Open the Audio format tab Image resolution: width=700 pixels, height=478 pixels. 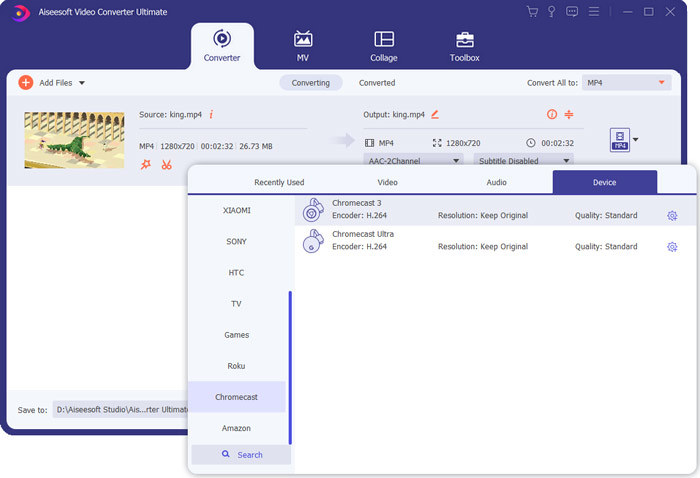[x=496, y=182]
